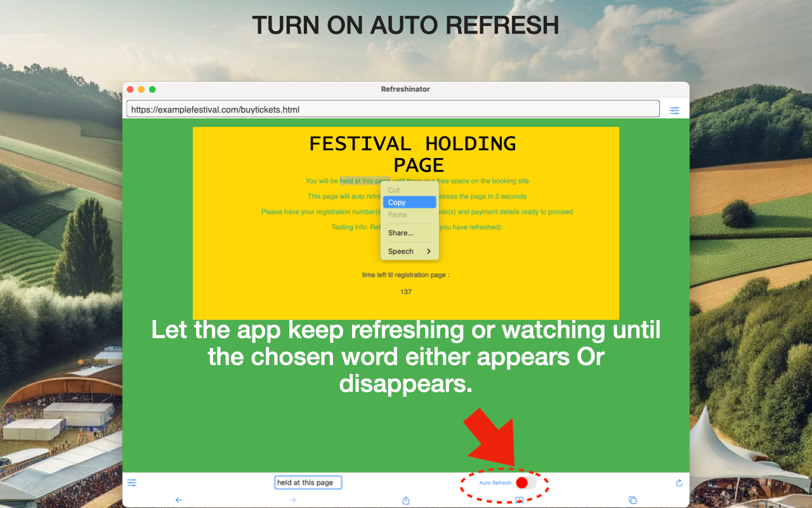Choose Copy in the context menu

tap(409, 202)
